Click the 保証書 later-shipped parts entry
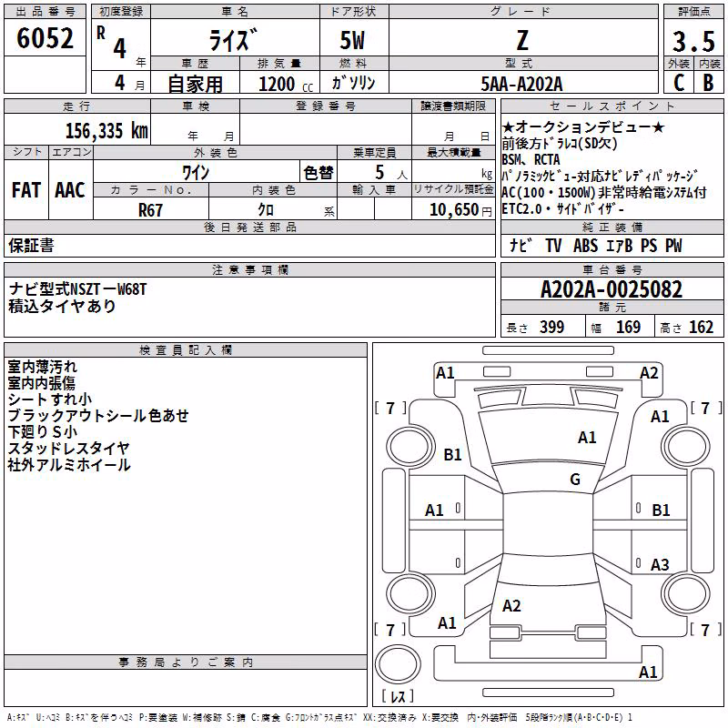 click(x=31, y=246)
